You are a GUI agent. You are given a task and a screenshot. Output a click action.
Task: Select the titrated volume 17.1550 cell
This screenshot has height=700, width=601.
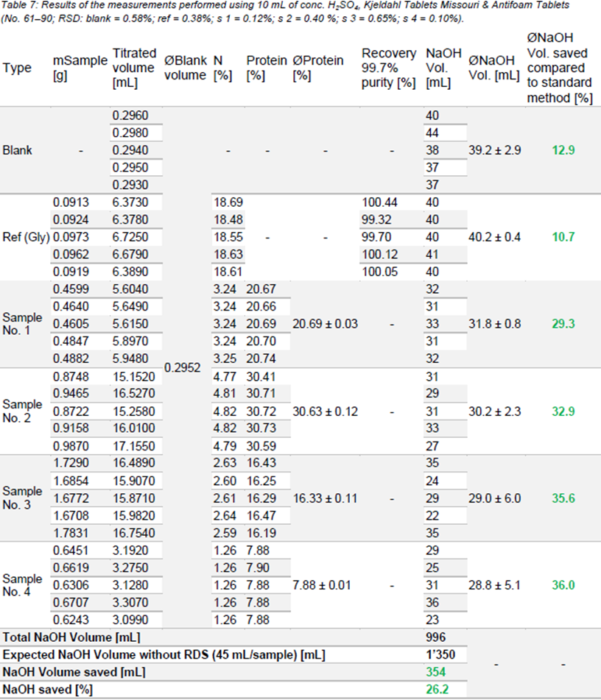[x=133, y=446]
